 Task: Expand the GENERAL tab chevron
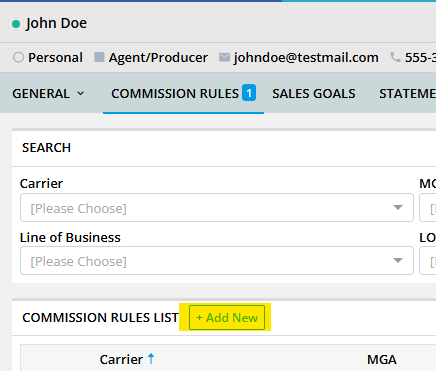click(x=81, y=94)
